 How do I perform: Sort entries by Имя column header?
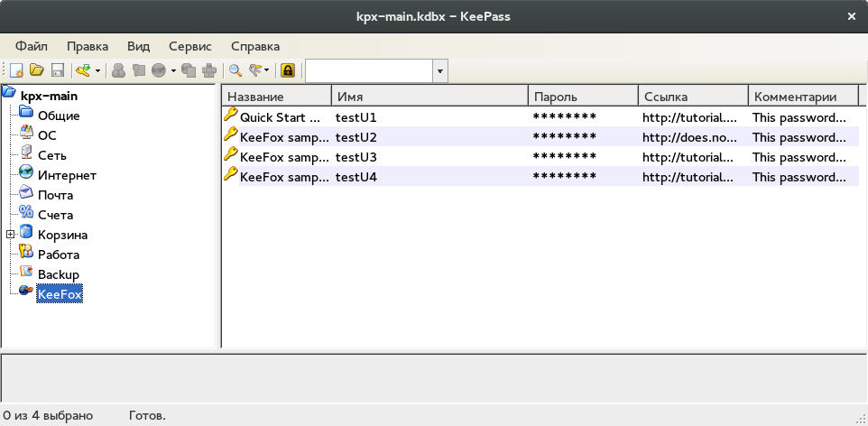pos(430,96)
